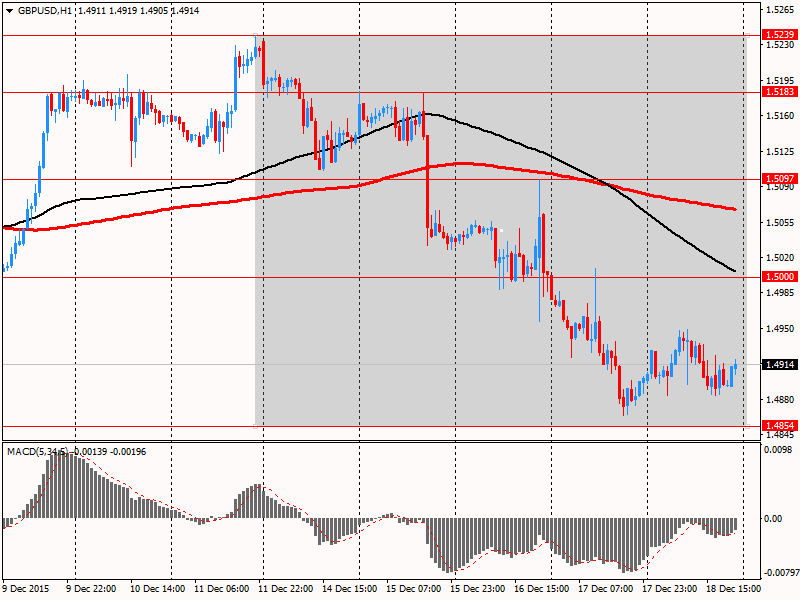800x600 pixels.
Task: Select the 1.5195 price scale value
Action: pyautogui.click(x=781, y=81)
